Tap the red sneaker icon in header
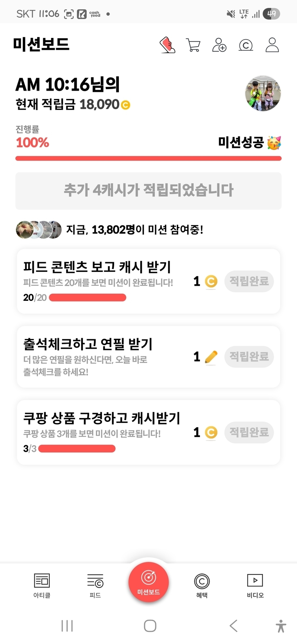 click(x=167, y=45)
